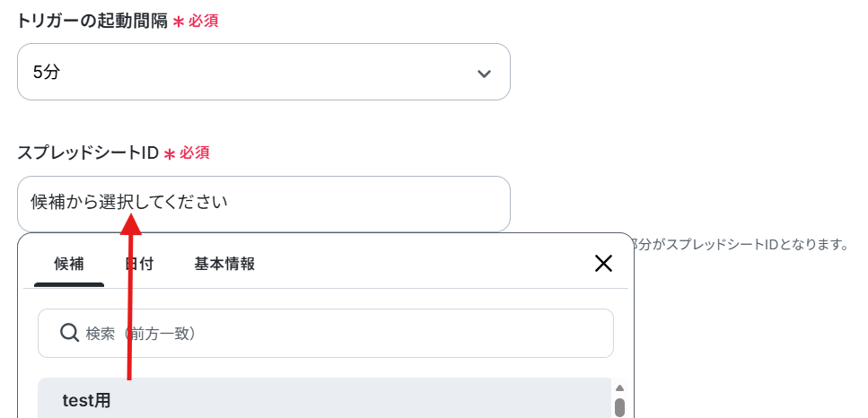Expand the トリガーの起動間隔 dropdown chevron
This screenshot has height=418, width=868.
(x=484, y=73)
